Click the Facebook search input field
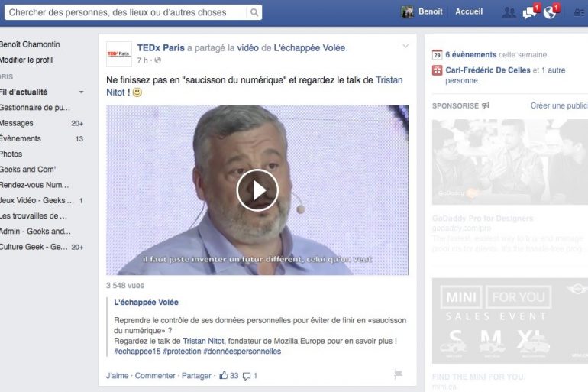The height and width of the screenshot is (392, 588). [126, 12]
